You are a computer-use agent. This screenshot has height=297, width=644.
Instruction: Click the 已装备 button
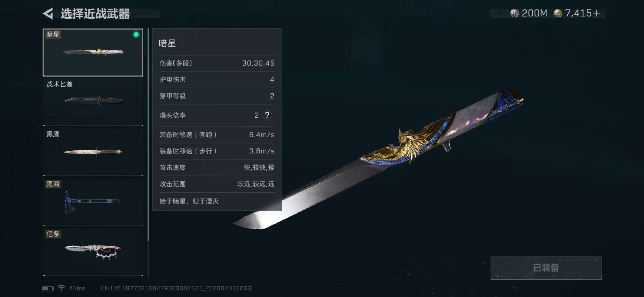546,268
